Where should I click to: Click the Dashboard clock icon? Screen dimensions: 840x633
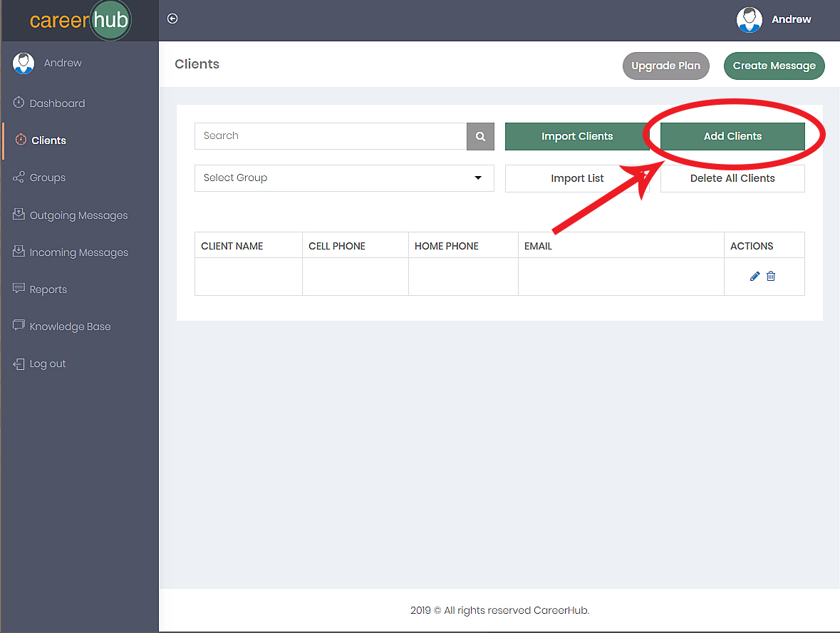[19, 103]
